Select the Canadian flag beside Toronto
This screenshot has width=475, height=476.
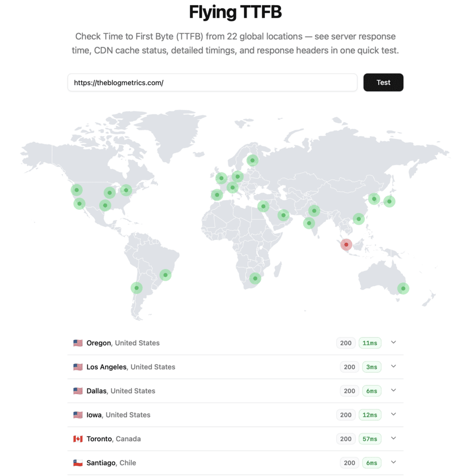(77, 438)
